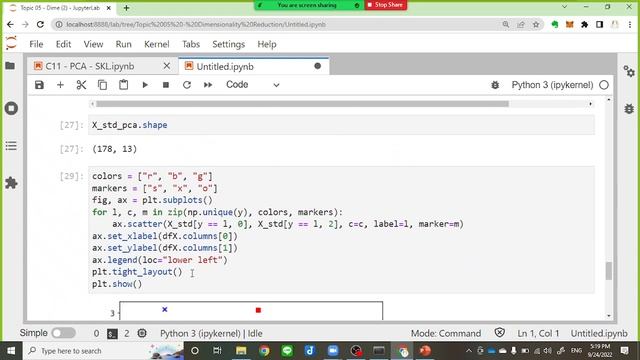Paste cell from clipboard
The image size is (640, 360).
tap(123, 85)
